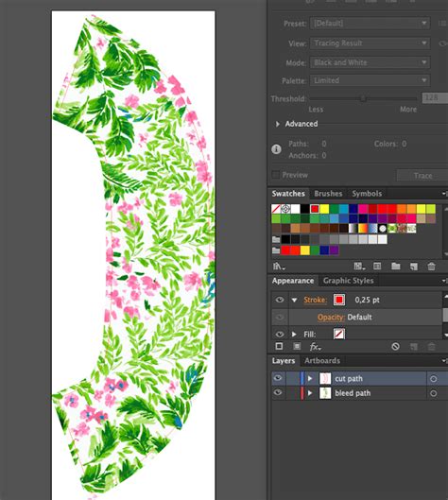The width and height of the screenshot is (448, 500).
Task: Switch to the Artboards tab
Action: (x=322, y=361)
